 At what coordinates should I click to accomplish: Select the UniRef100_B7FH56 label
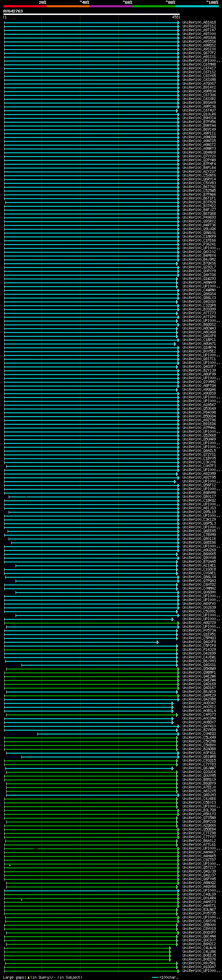(199, 122)
